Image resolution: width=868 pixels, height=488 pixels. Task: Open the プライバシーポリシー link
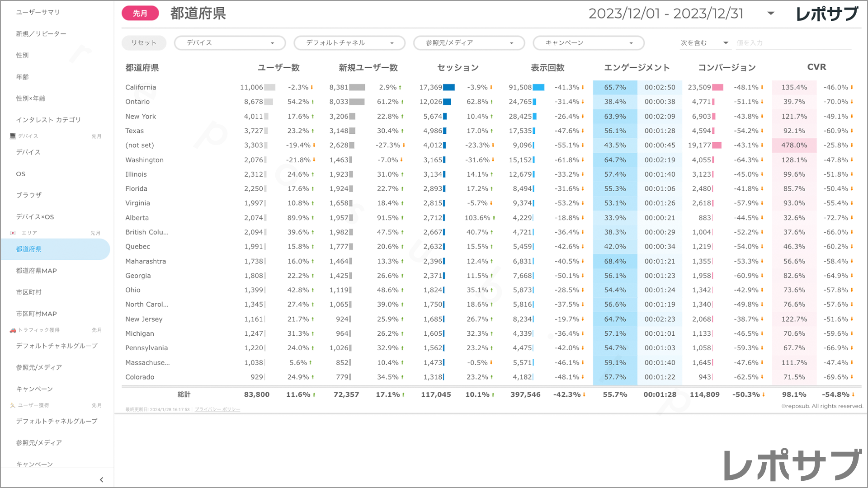click(217, 409)
